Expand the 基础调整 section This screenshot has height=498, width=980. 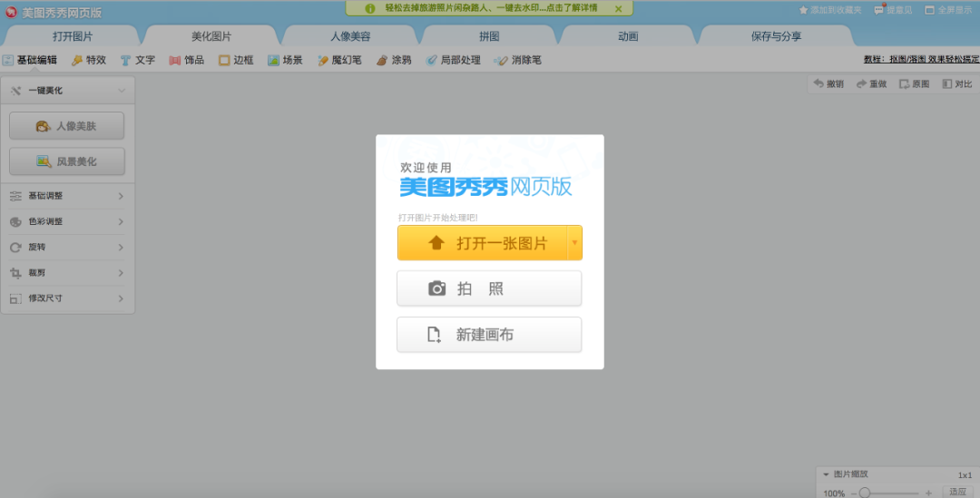point(67,196)
